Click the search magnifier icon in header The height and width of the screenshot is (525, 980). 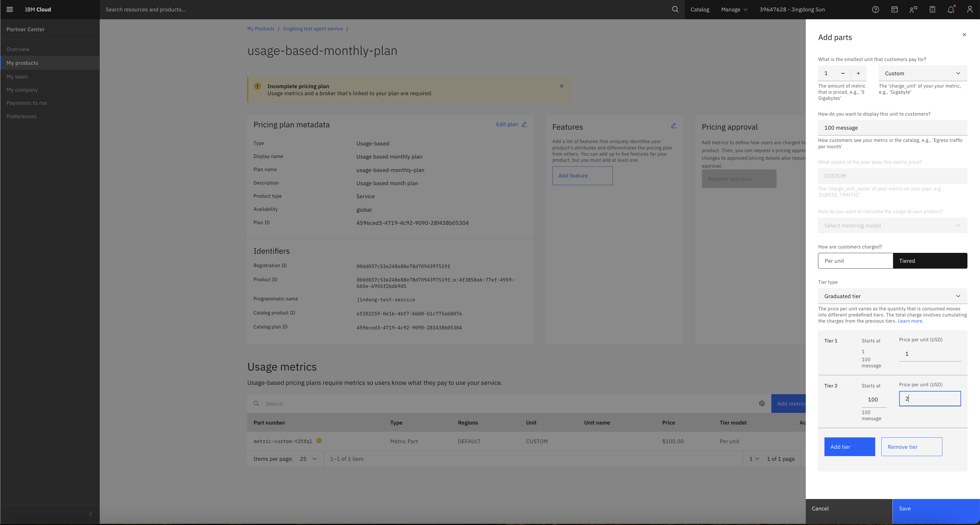coord(675,10)
